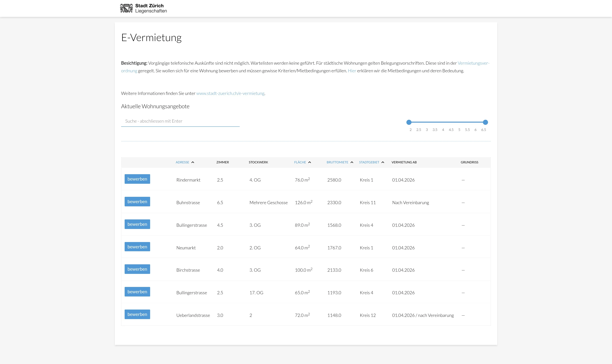This screenshot has height=364, width=612.
Task: Apply for the Birchstrasse apartment
Action: [x=137, y=269]
